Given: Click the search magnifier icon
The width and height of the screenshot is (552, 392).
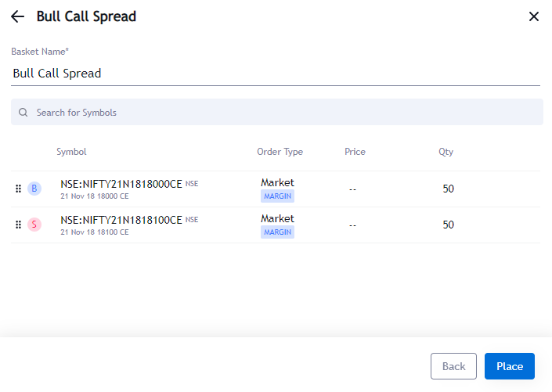Looking at the screenshot, I should point(23,112).
